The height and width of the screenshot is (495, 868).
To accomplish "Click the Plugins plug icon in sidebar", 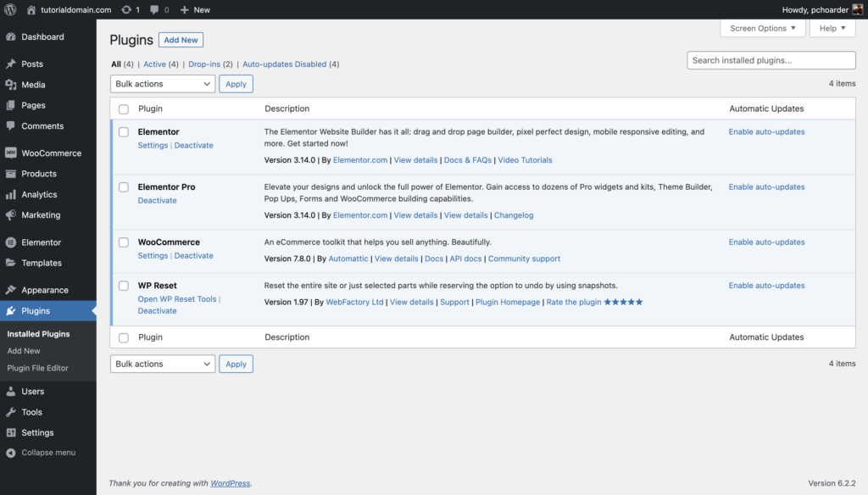I will 10,310.
